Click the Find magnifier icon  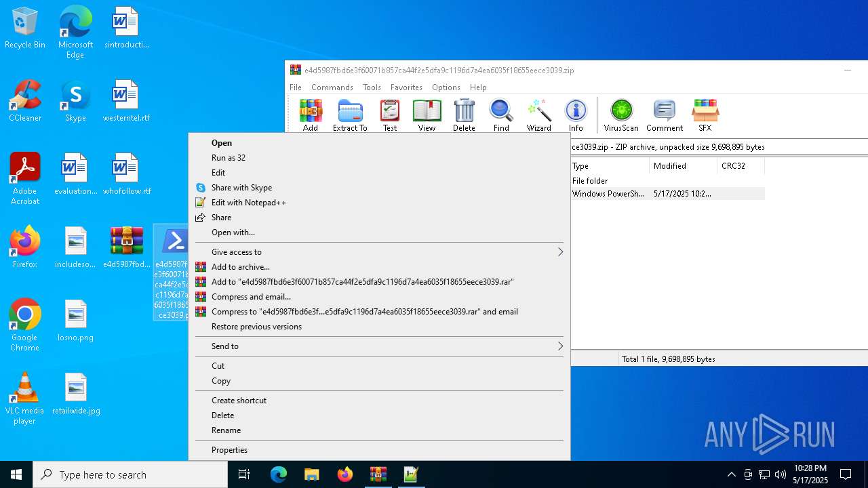(x=501, y=115)
